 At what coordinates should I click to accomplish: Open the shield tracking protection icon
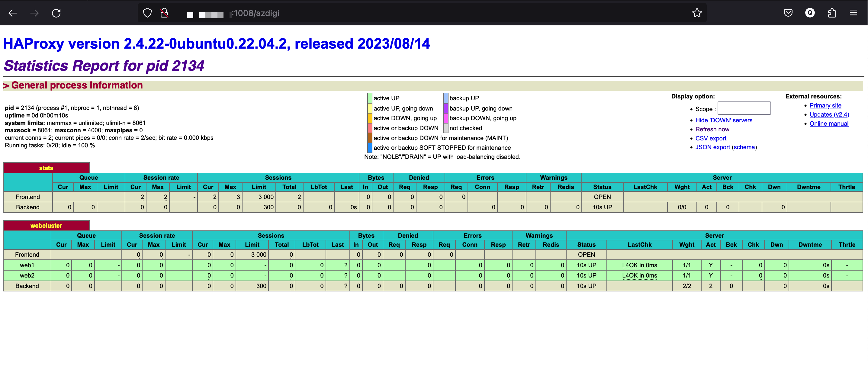[147, 13]
